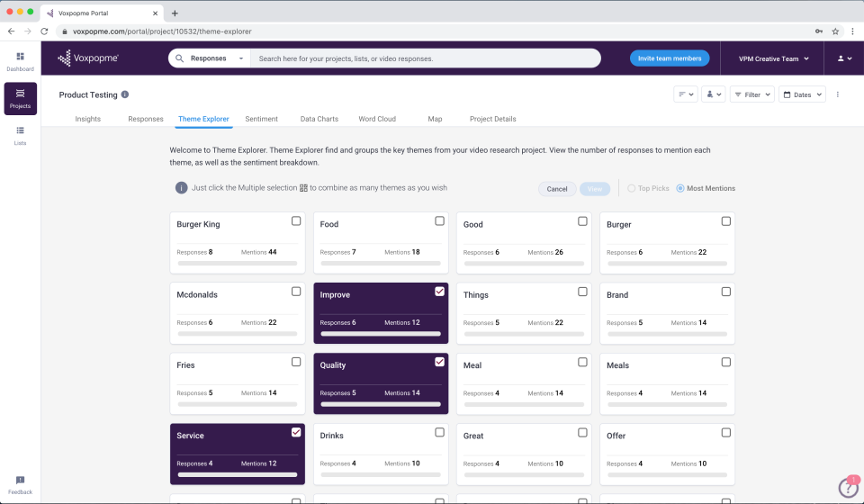Screen dimensions: 864x504
Task: Click the View button
Action: tap(595, 189)
